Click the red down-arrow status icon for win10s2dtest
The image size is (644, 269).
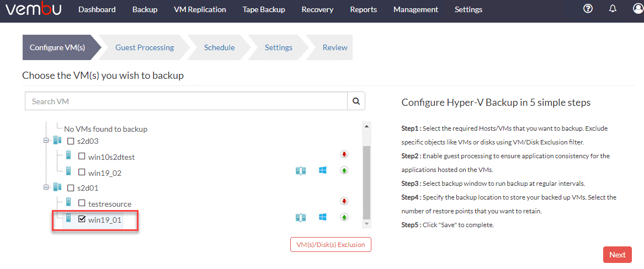pos(344,154)
